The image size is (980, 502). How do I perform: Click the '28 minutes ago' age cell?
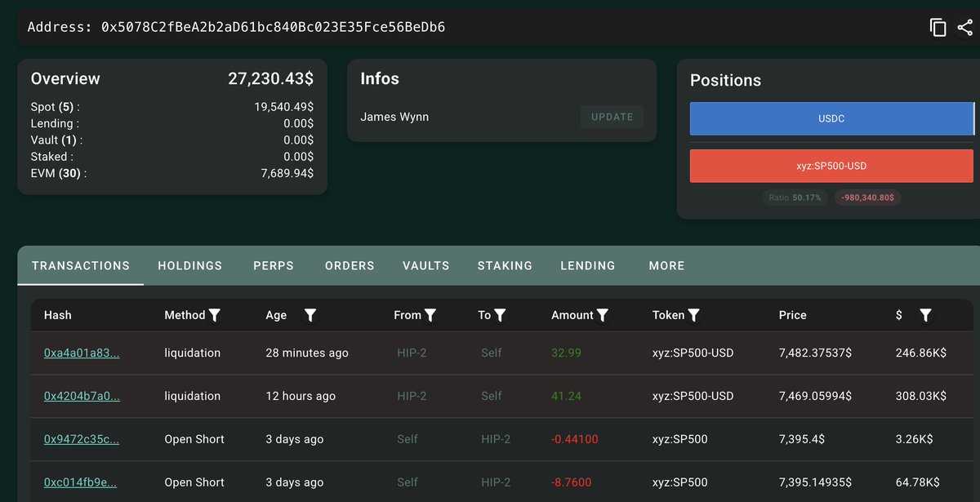pos(307,353)
